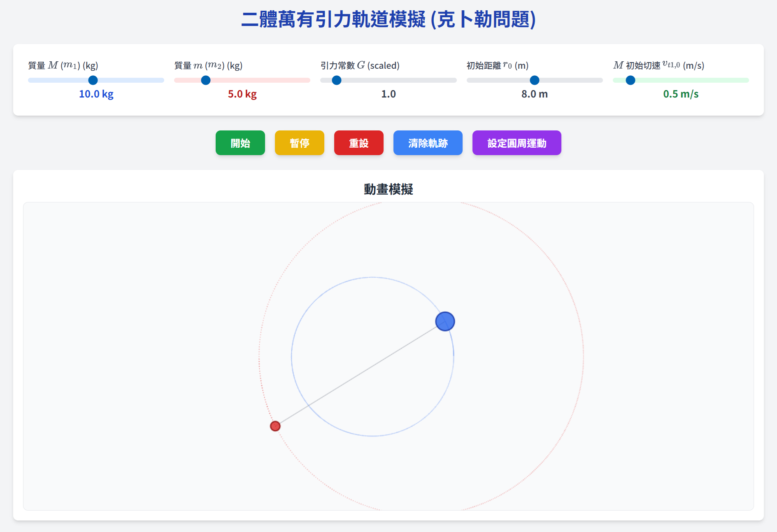
Task: Clear orbit trails with 清除軌跡
Action: point(428,143)
